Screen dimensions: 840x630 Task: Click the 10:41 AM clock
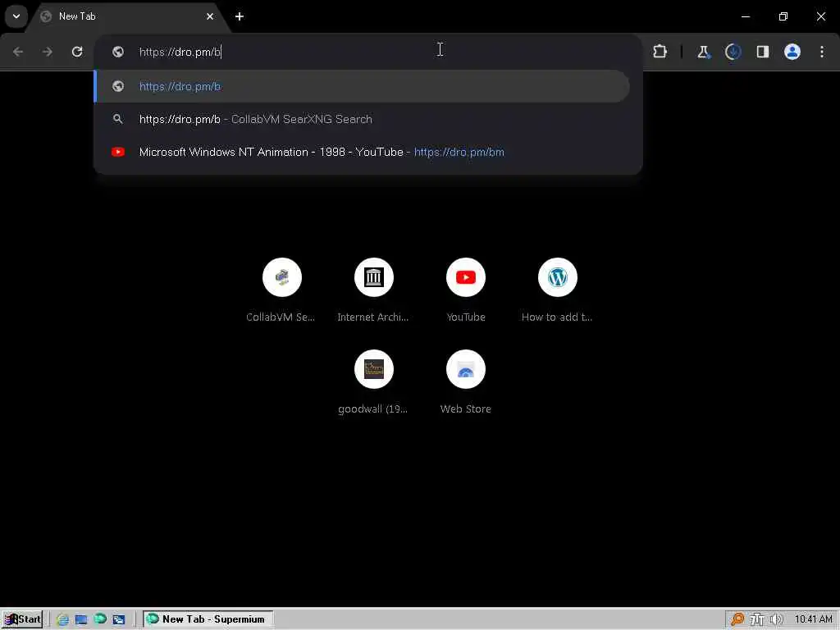click(813, 619)
